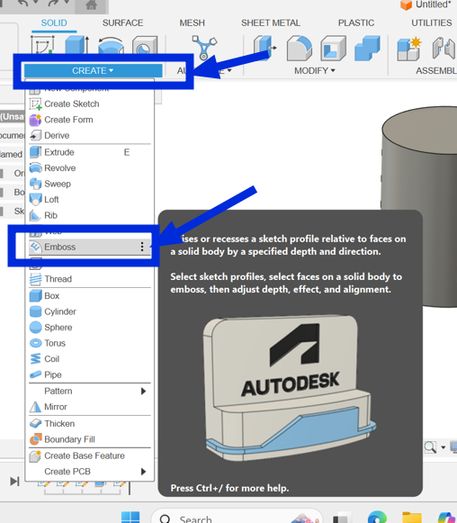Choose Create Form from menu

[89, 119]
